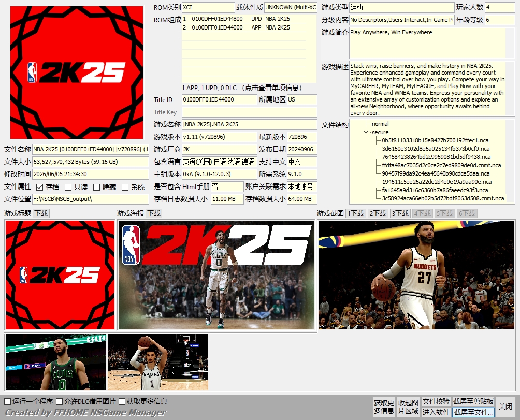Click 下载 button next to 游戏海报
The height and width of the screenshot is (420, 520).
coord(154,213)
